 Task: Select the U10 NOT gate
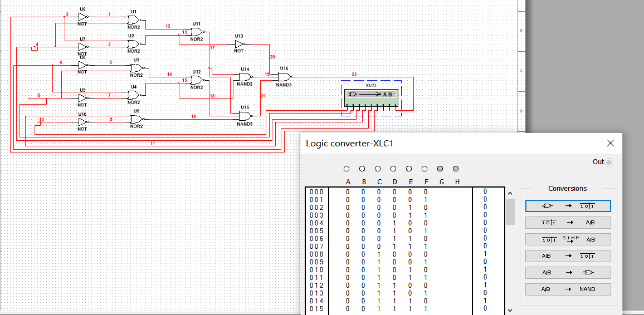click(x=83, y=122)
